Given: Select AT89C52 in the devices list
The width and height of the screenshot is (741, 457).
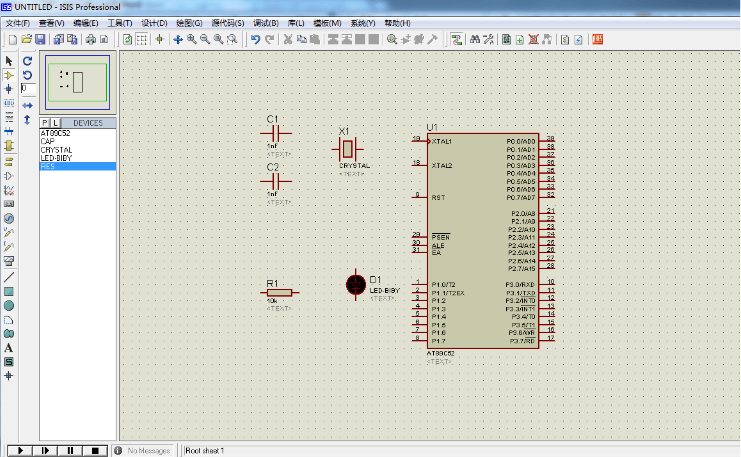Looking at the screenshot, I should click(x=55, y=132).
